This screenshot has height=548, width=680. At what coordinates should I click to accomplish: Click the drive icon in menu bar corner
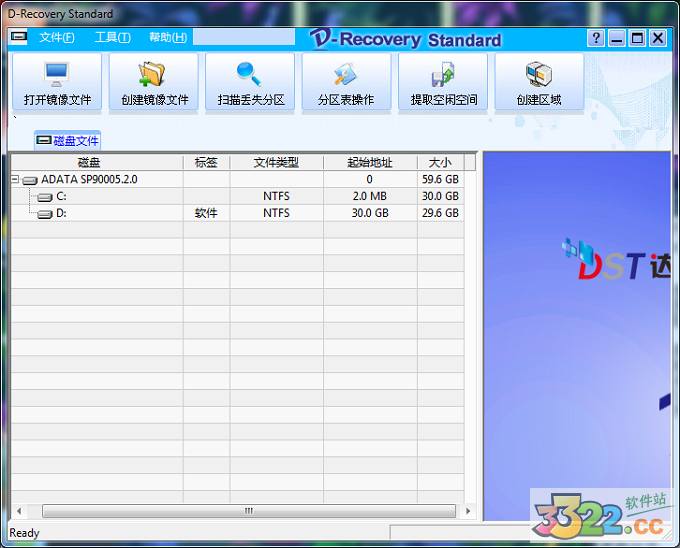point(19,36)
